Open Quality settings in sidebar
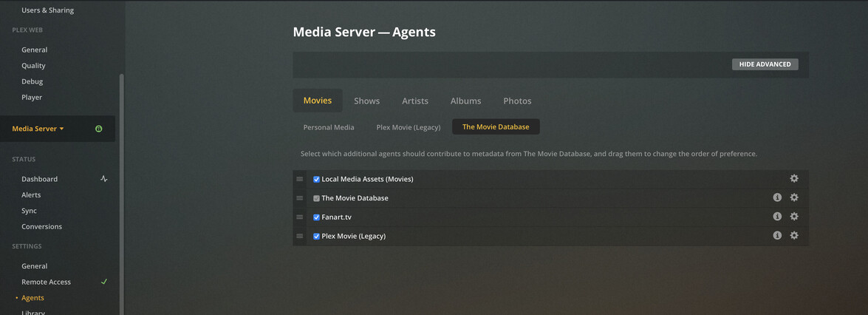The height and width of the screenshot is (315, 868). pyautogui.click(x=33, y=65)
